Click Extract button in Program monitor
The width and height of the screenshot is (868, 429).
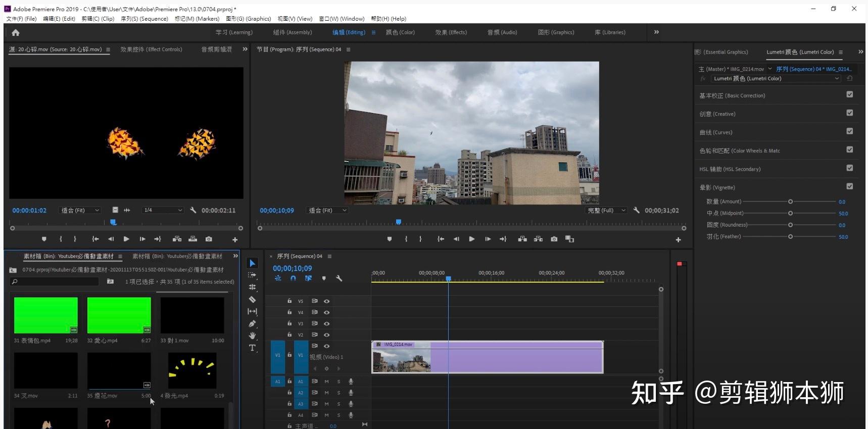coord(539,239)
